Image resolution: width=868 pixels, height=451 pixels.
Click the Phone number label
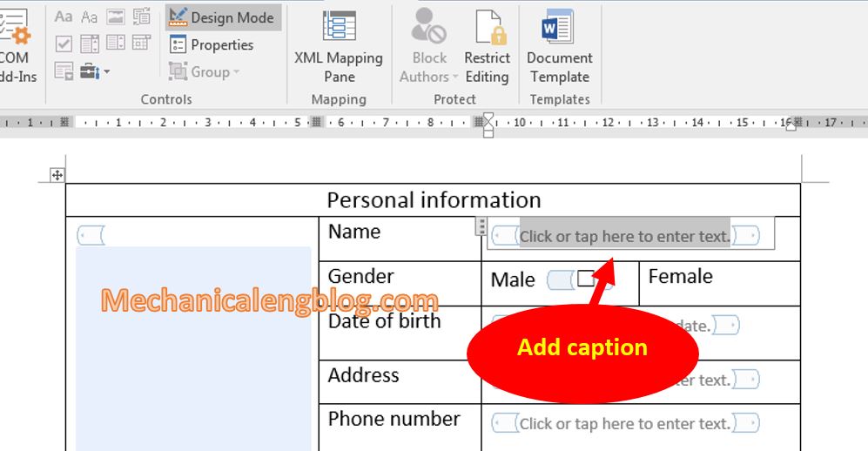click(394, 419)
